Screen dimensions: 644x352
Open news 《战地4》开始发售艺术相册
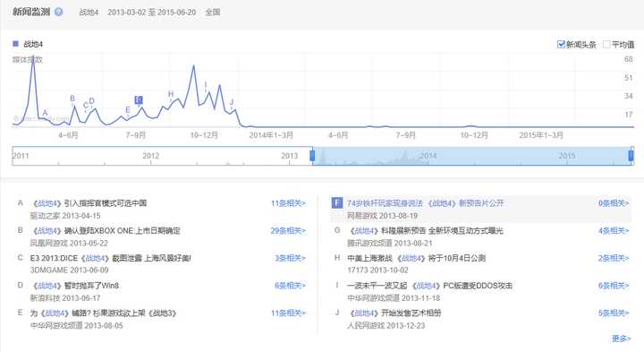point(394,313)
